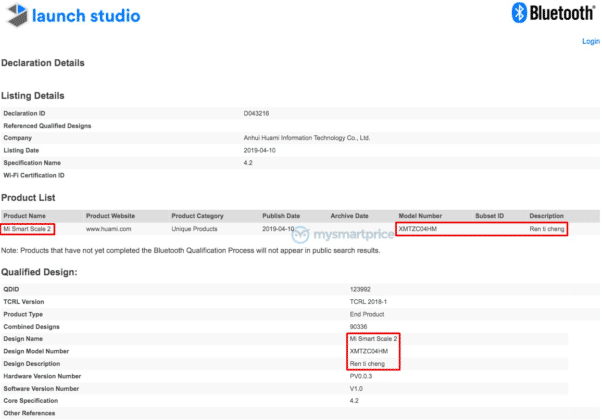Select the Design Model Number value XMTZC04HM
This screenshot has width=602, height=420.
pyautogui.click(x=369, y=351)
